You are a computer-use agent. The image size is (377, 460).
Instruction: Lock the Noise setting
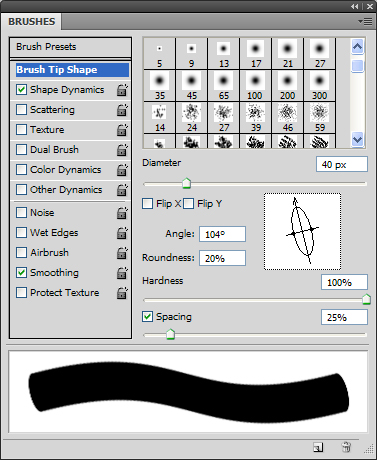pyautogui.click(x=122, y=213)
